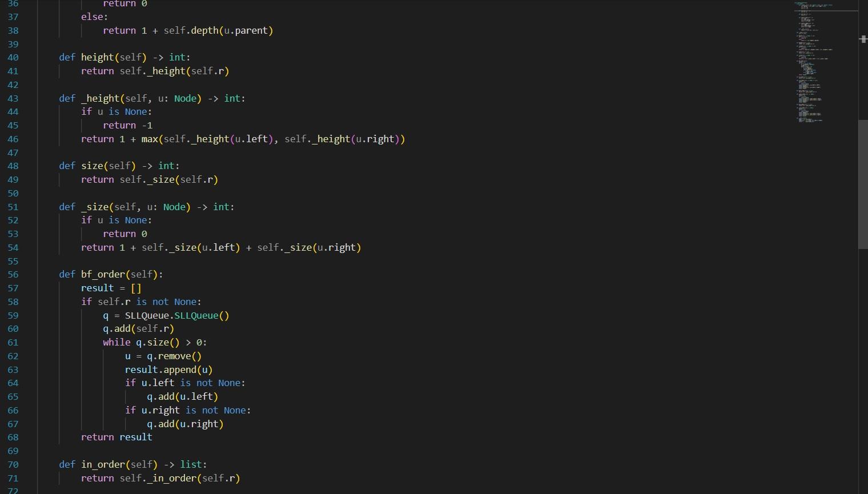Click the 'Node' type hint on line 43

point(186,98)
